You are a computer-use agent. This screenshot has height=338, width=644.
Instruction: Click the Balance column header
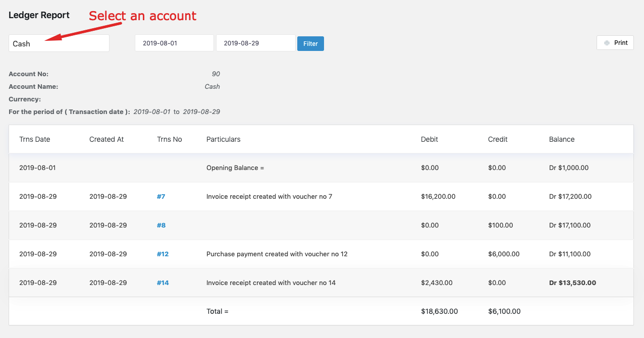tap(562, 139)
